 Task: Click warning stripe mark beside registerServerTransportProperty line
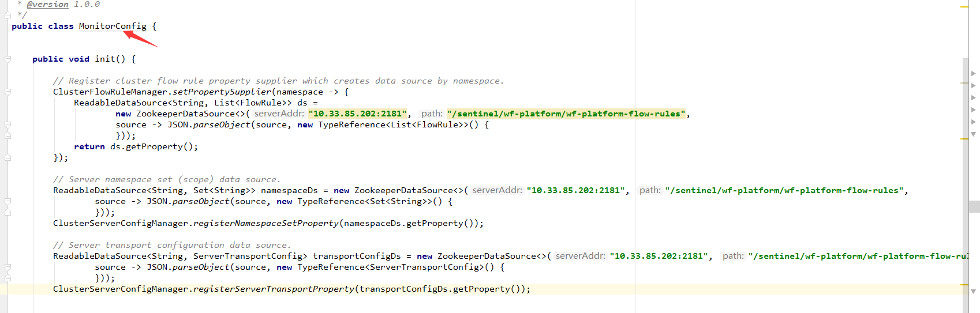click(964, 285)
